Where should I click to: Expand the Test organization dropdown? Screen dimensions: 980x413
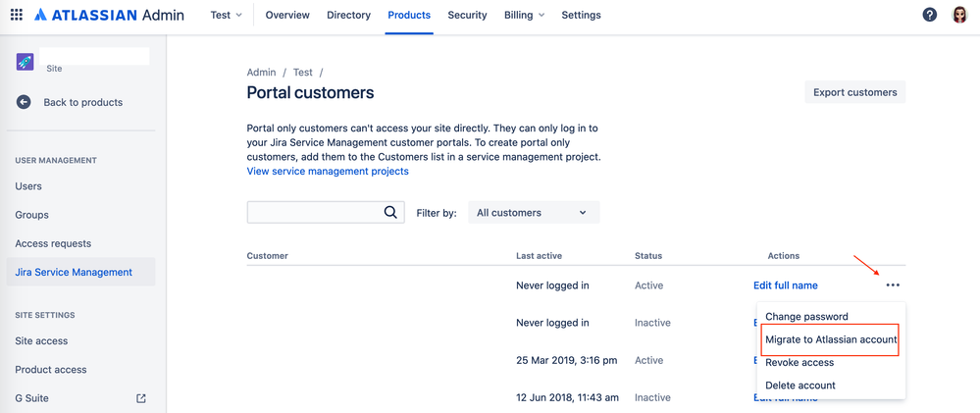[x=227, y=15]
